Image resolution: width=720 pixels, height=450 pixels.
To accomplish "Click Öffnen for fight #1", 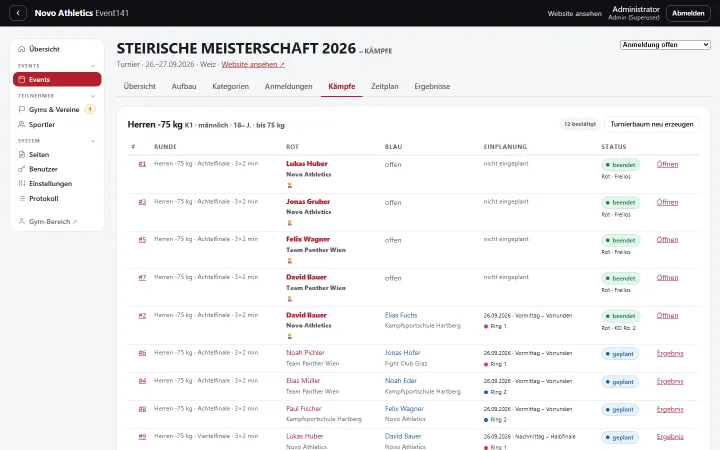I will point(667,164).
